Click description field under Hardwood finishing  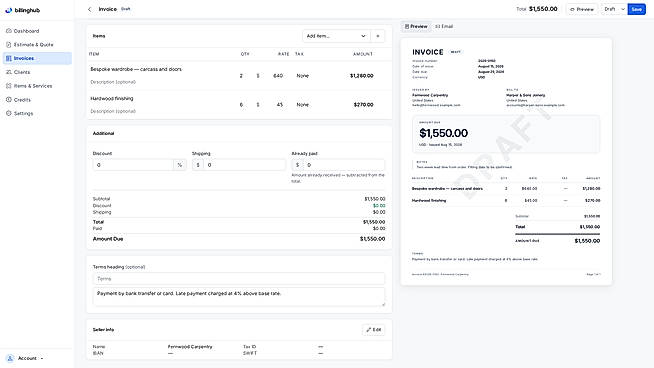pyautogui.click(x=161, y=111)
